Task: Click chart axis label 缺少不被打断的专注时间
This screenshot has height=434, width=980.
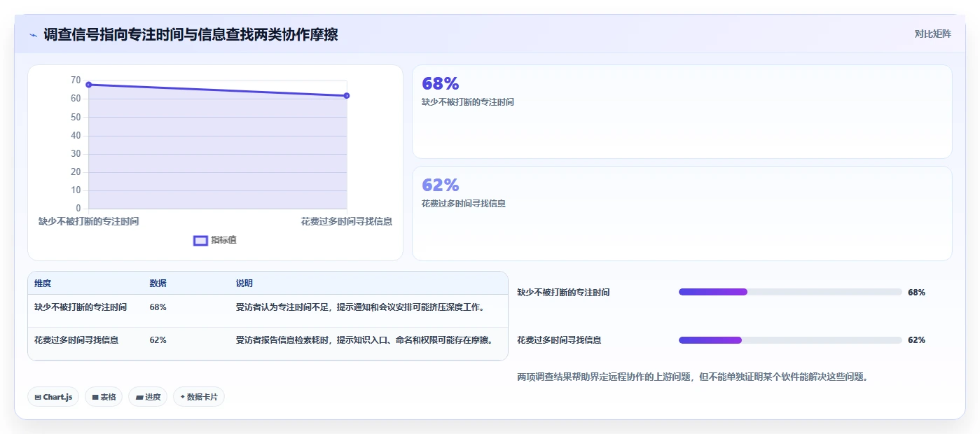Action: pyautogui.click(x=89, y=221)
